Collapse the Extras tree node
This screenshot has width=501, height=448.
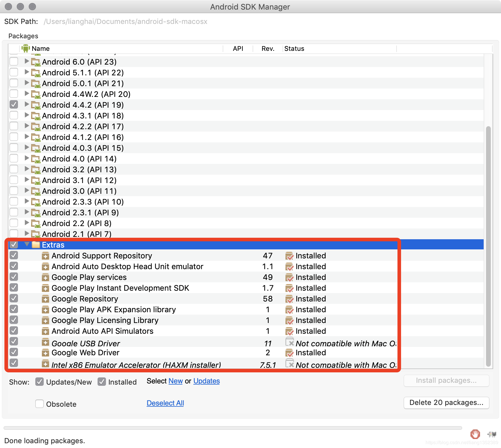pos(27,244)
